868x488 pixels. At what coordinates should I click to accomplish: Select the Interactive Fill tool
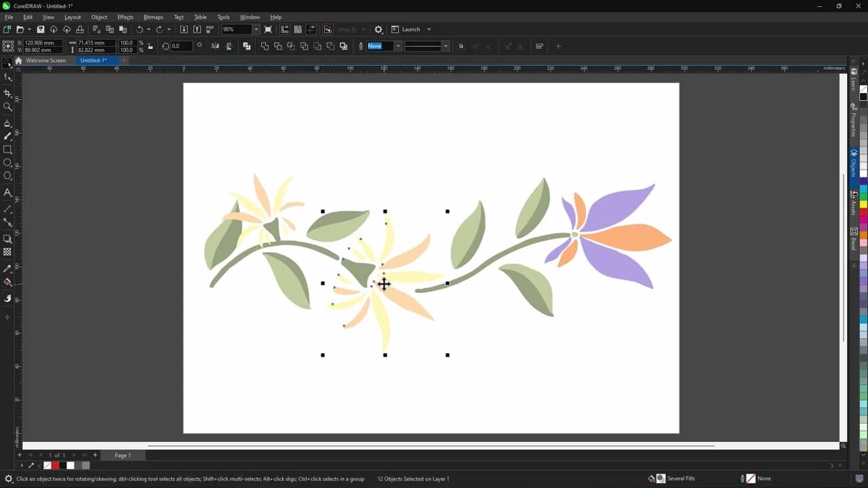7,282
